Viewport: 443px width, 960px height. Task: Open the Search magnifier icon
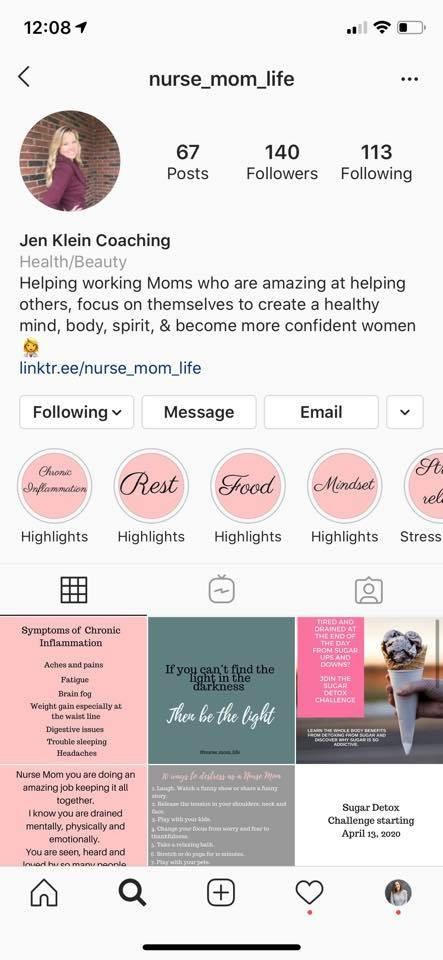132,894
